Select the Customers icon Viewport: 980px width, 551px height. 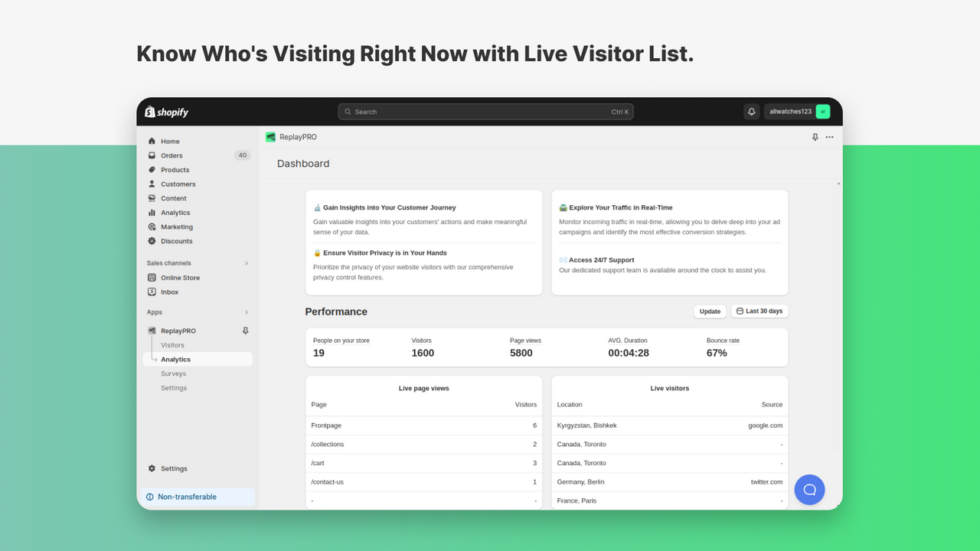pyautogui.click(x=153, y=184)
